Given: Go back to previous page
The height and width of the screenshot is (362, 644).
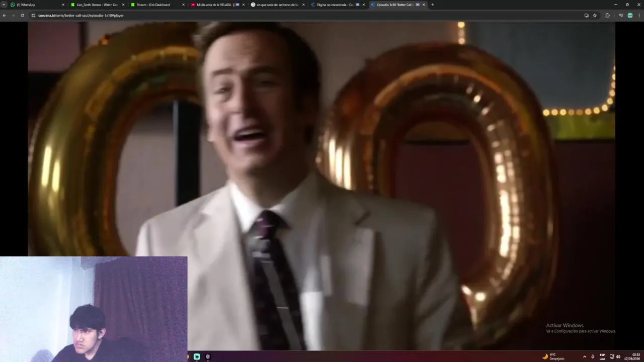Looking at the screenshot, I should 5,16.
